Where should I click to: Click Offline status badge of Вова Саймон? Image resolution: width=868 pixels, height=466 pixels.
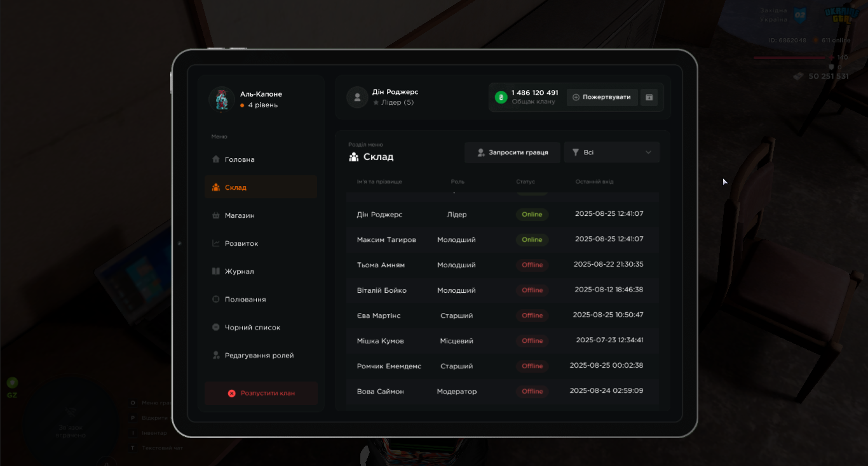[x=532, y=391]
